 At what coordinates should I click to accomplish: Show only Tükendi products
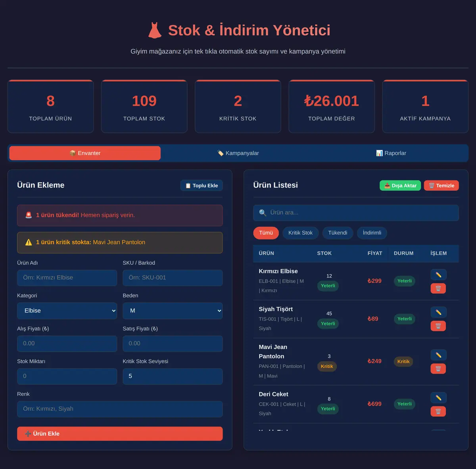[338, 233]
